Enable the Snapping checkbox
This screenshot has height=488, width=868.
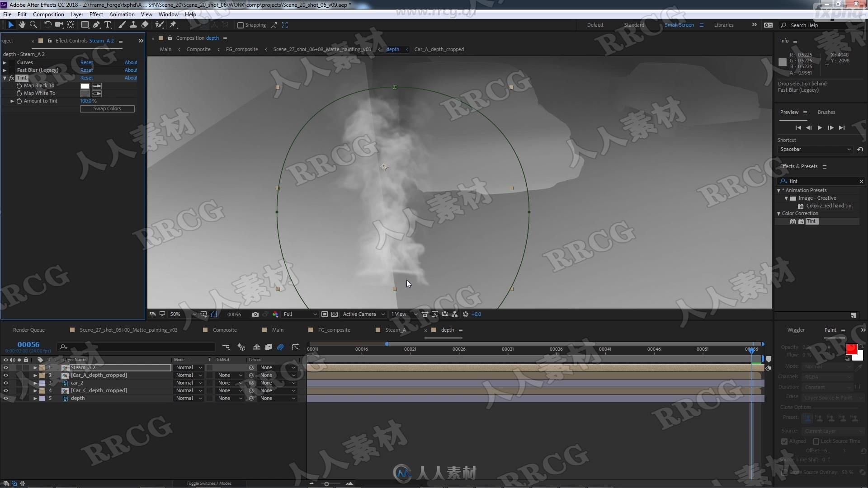[241, 25]
